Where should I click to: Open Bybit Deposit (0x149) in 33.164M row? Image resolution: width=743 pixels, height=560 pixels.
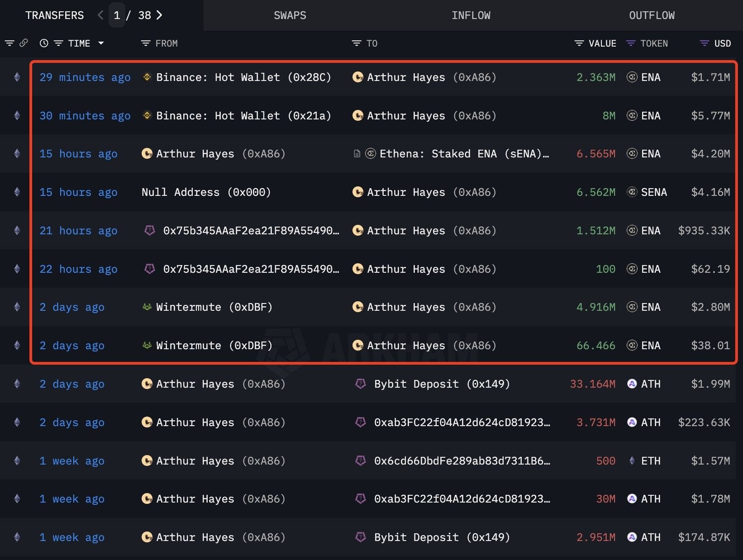(442, 384)
